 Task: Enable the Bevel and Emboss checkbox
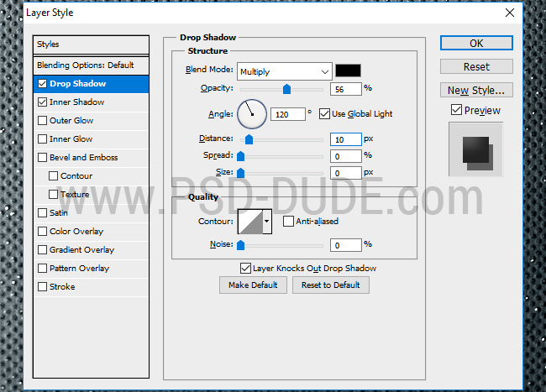pos(43,158)
